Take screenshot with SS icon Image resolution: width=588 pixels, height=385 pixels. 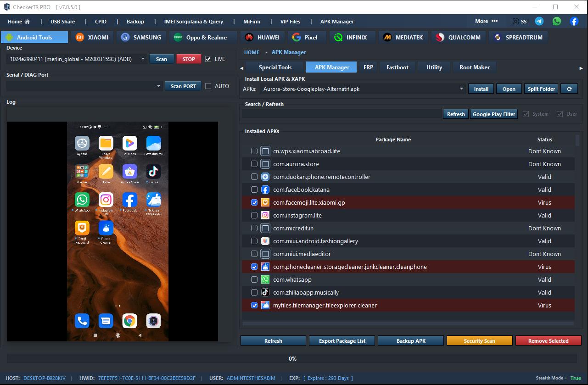coord(520,22)
